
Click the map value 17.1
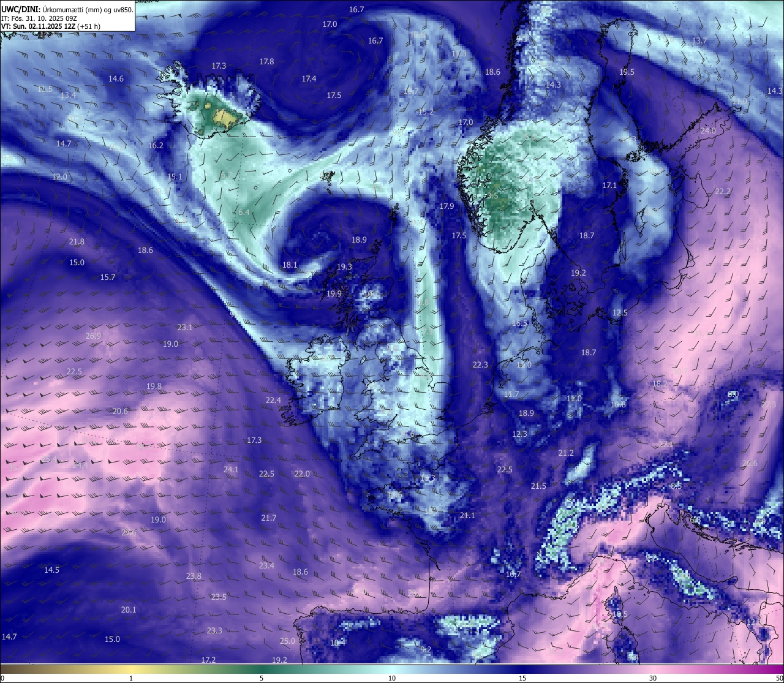click(609, 185)
